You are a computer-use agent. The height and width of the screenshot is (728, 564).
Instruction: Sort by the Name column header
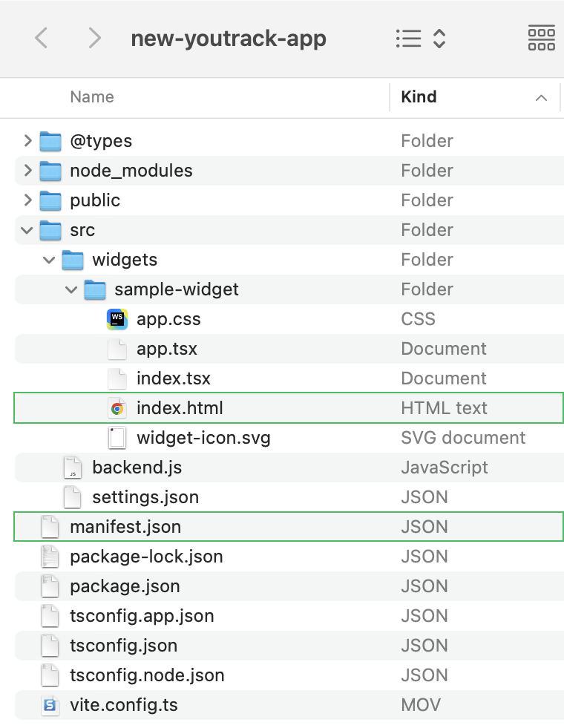(92, 97)
